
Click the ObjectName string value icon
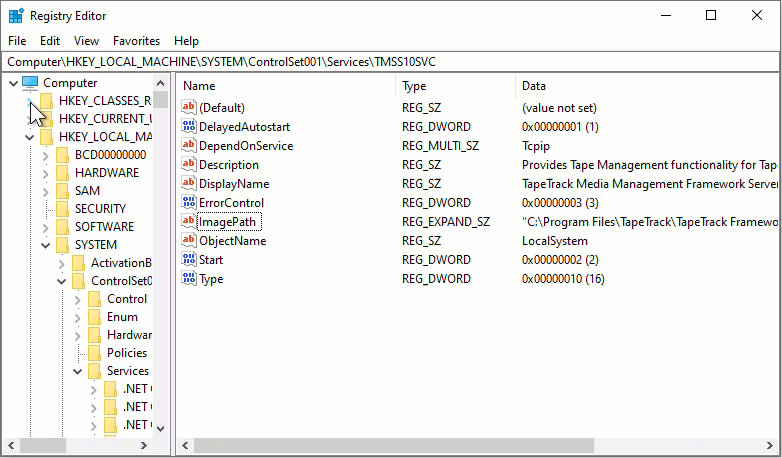(189, 240)
